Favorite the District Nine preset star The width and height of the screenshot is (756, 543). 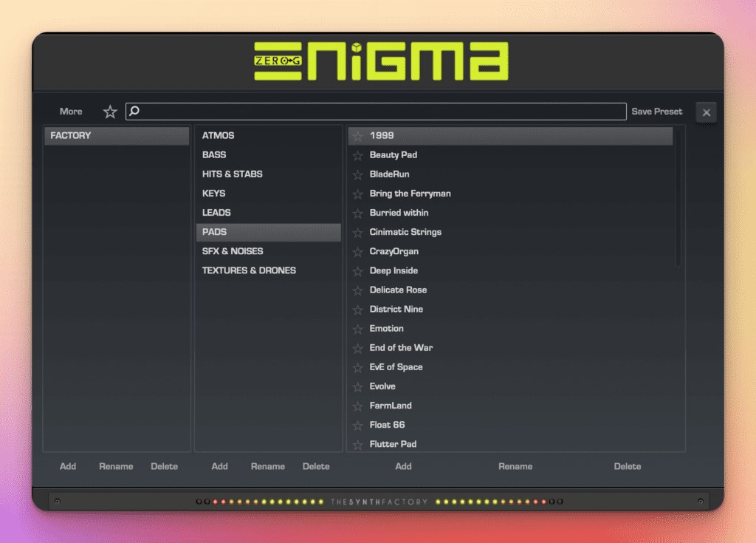coord(358,310)
